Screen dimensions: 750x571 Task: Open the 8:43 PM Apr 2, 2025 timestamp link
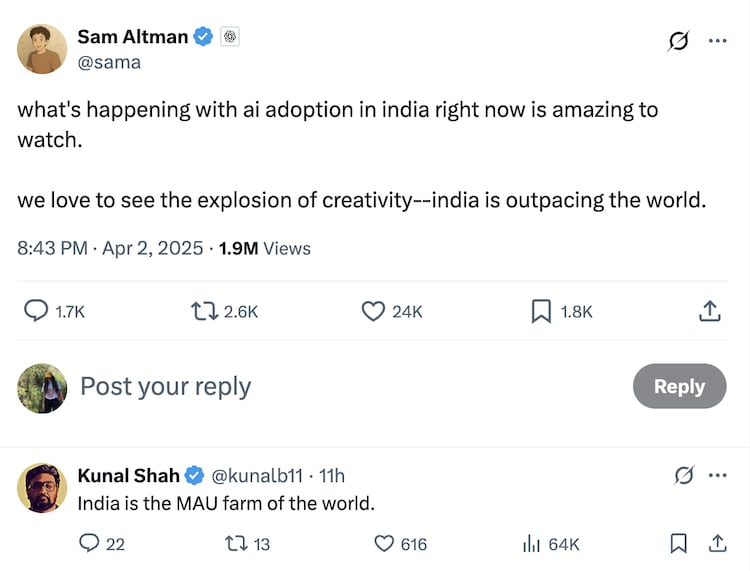click(110, 248)
